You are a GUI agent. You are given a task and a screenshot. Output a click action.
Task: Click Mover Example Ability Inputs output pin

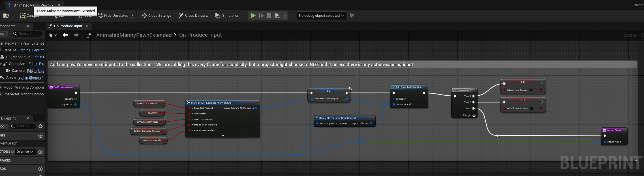[x=256, y=108]
